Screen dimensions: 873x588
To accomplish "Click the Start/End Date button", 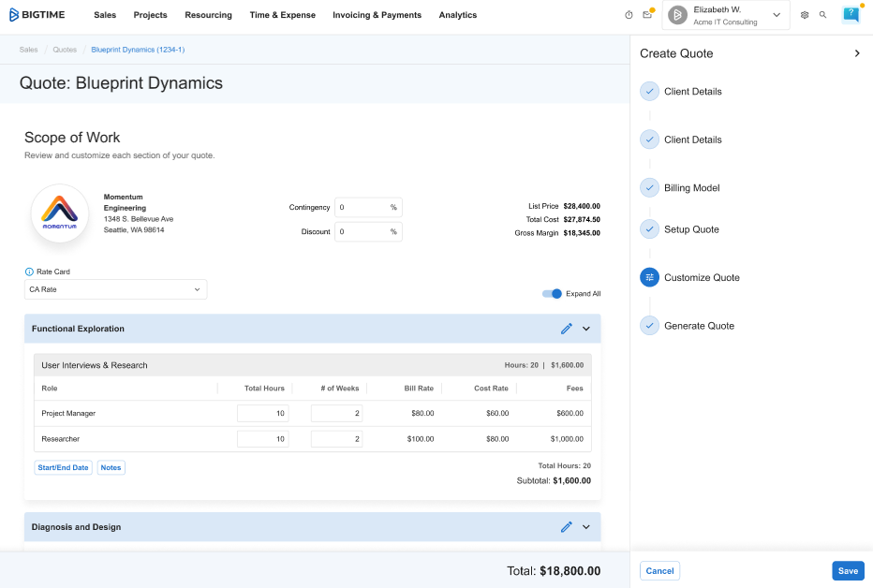I will tap(63, 467).
